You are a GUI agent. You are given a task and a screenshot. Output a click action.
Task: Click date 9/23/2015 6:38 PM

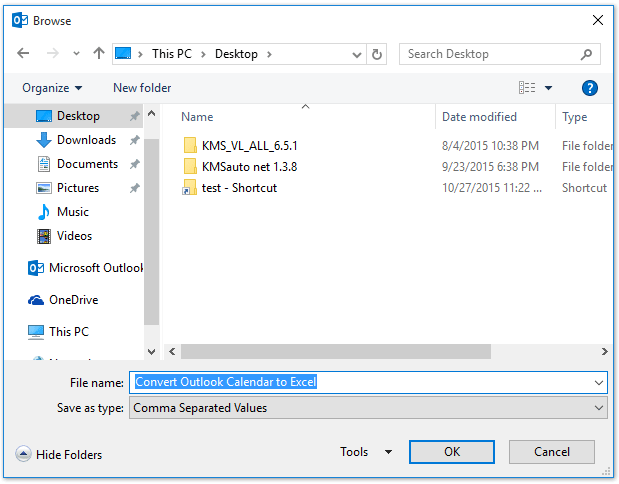(x=490, y=167)
